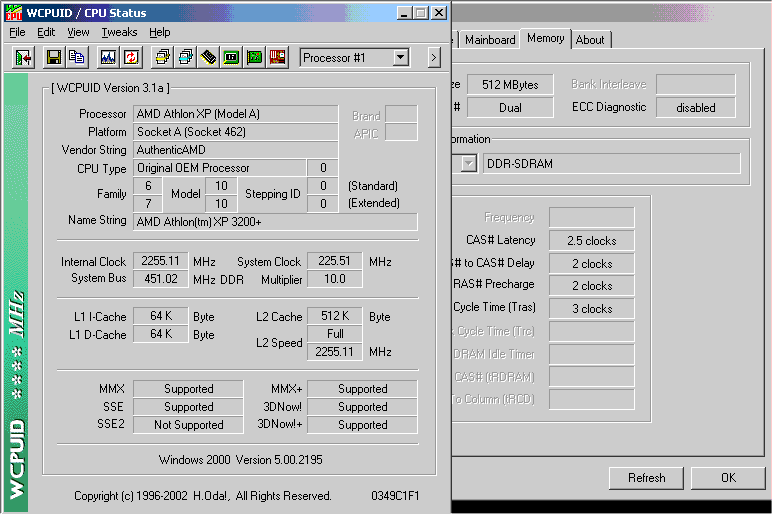Viewport: 772px width, 514px height.
Task: Click the RAS# Precharge '2 clocks' value
Action: [x=591, y=286]
